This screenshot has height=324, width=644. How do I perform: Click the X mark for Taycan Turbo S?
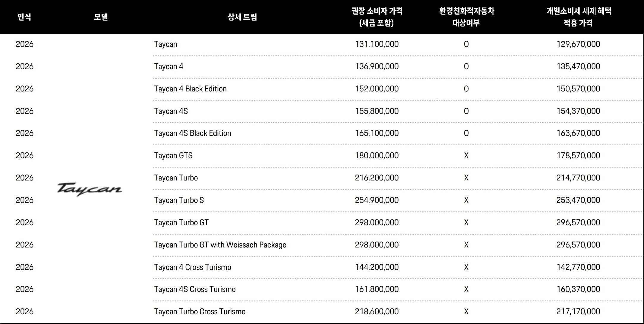pos(466,200)
